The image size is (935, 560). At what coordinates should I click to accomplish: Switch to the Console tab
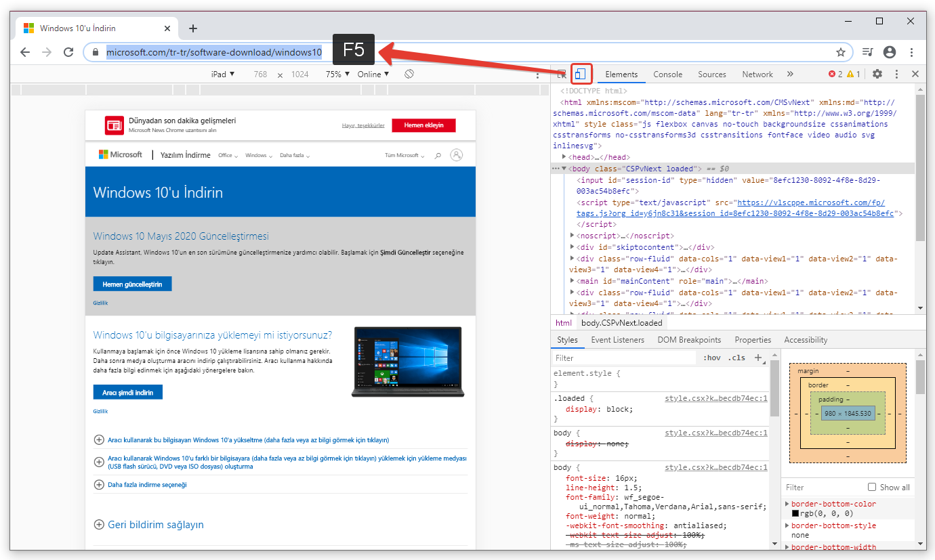(667, 74)
